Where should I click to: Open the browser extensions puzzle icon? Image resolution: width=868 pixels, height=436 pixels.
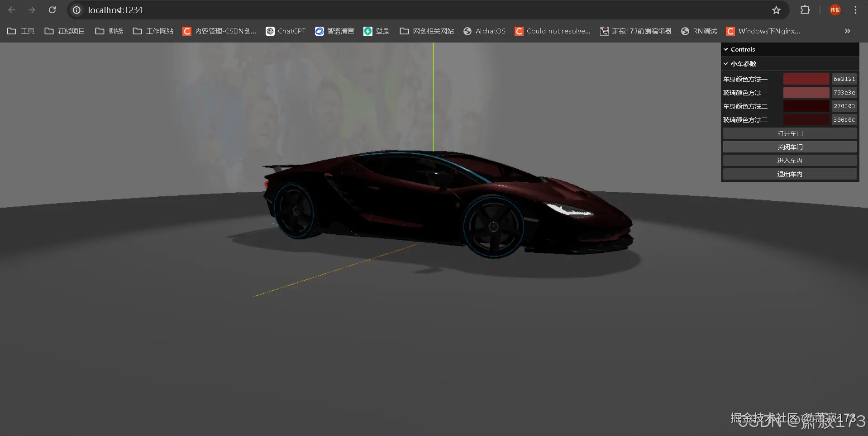click(x=805, y=10)
